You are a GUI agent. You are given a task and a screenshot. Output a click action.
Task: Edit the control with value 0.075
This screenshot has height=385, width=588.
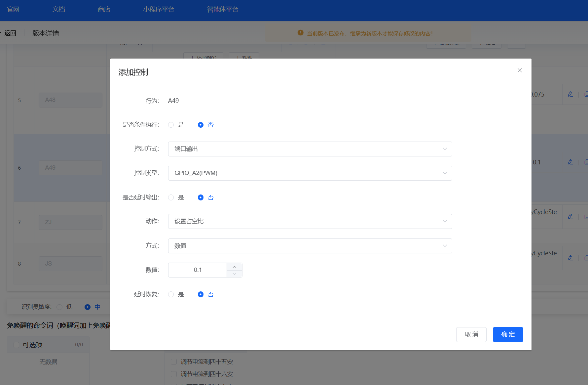(570, 94)
